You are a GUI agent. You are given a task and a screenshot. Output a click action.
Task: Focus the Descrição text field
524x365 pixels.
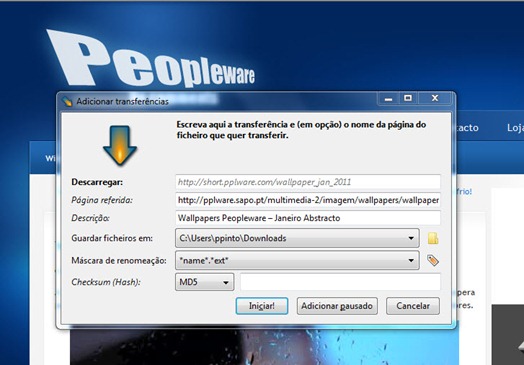pyautogui.click(x=308, y=218)
